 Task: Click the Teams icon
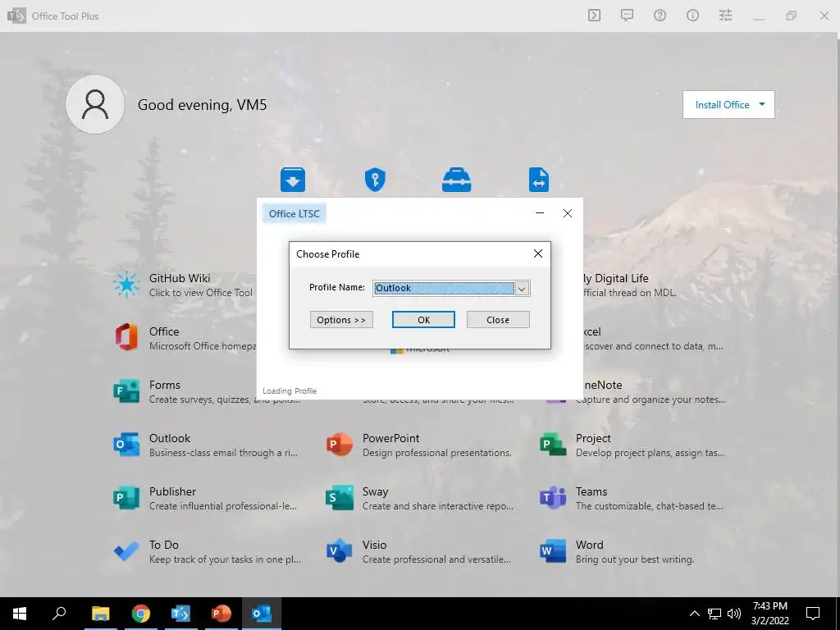pos(553,498)
